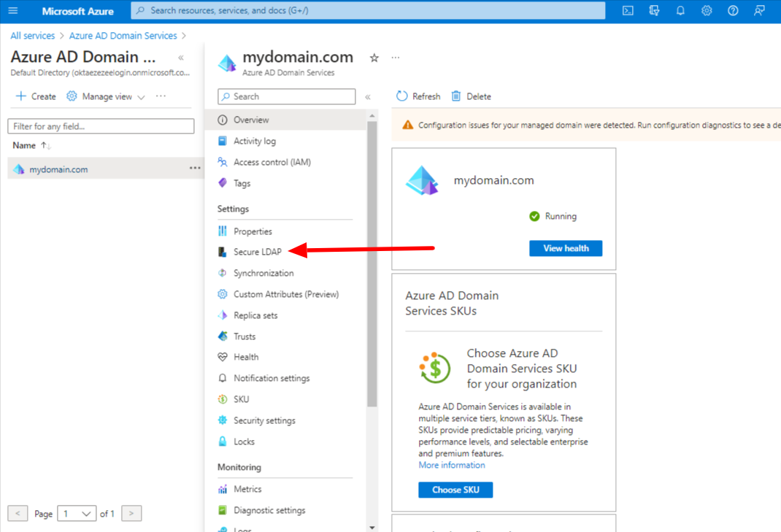The height and width of the screenshot is (532, 781).
Task: Focus the global search resources bar
Action: pyautogui.click(x=368, y=10)
